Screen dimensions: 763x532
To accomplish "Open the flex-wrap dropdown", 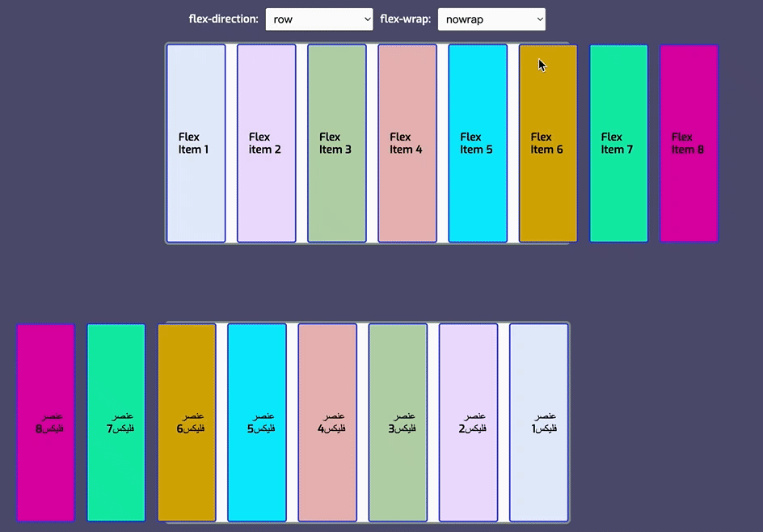I will click(x=491, y=19).
